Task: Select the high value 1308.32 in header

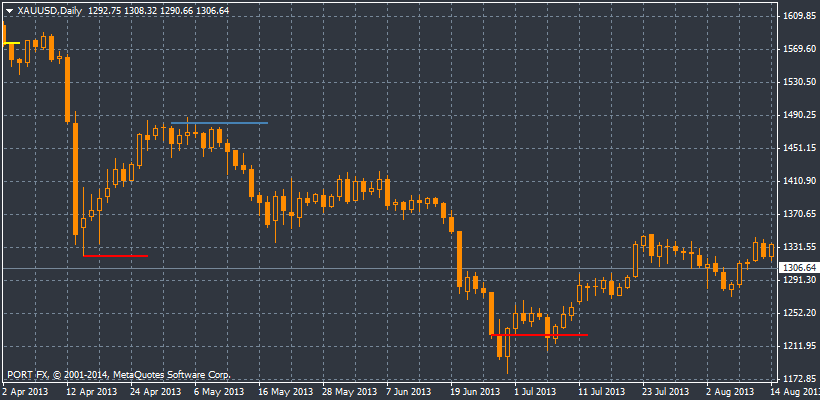Action: [x=141, y=10]
